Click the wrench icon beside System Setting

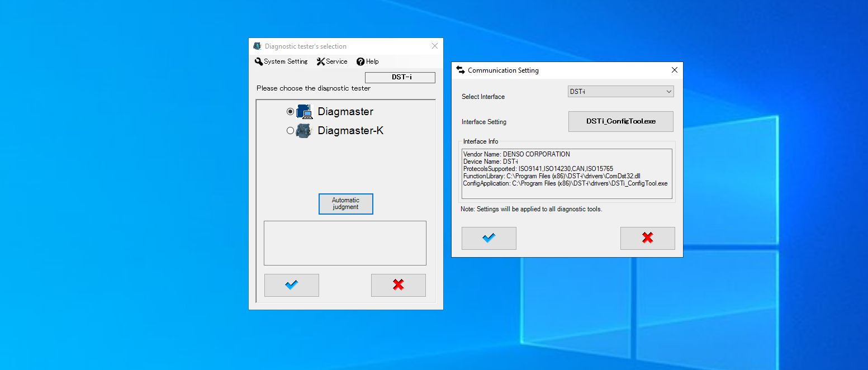coord(258,61)
